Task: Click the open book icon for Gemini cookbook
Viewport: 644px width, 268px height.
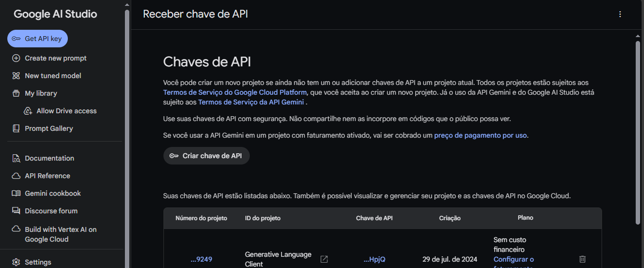Action: [16, 193]
